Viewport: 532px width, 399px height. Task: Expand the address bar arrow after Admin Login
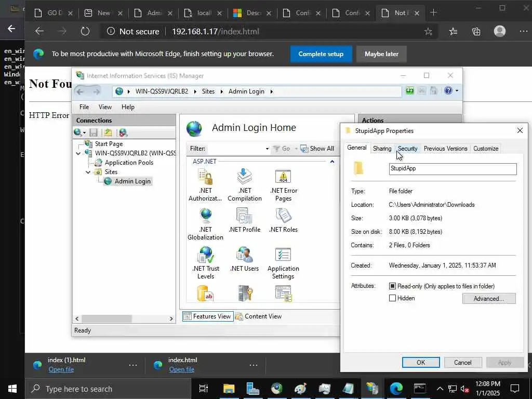tap(271, 91)
